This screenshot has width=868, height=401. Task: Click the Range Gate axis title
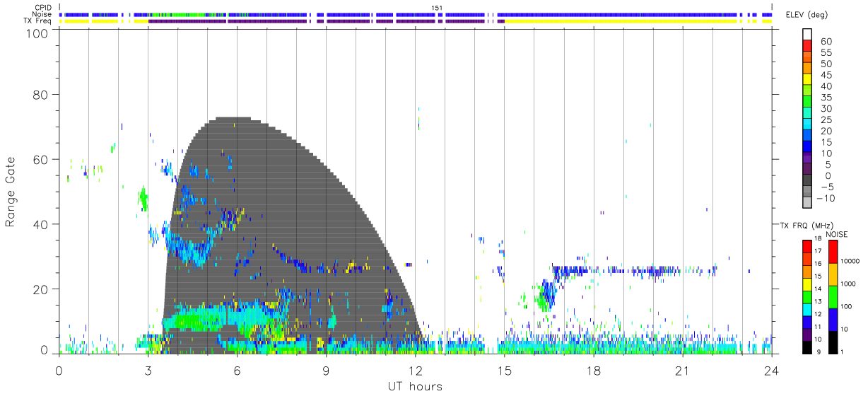[11, 192]
